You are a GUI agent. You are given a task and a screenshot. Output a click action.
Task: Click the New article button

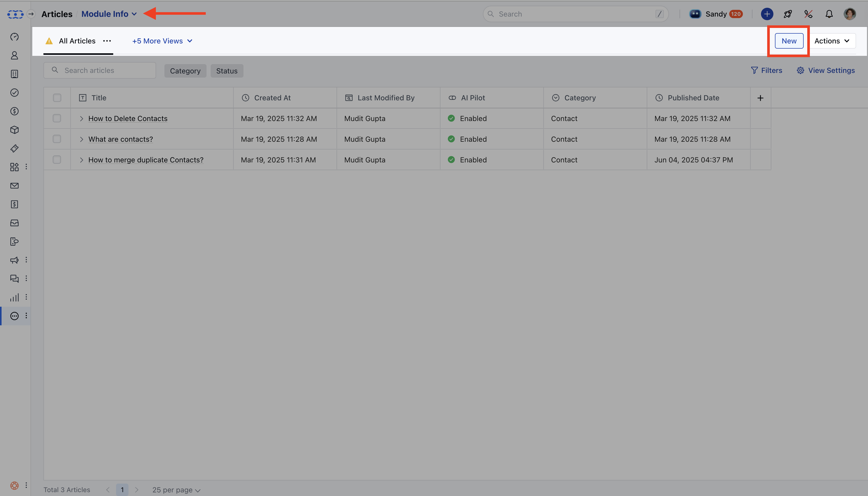click(x=789, y=41)
